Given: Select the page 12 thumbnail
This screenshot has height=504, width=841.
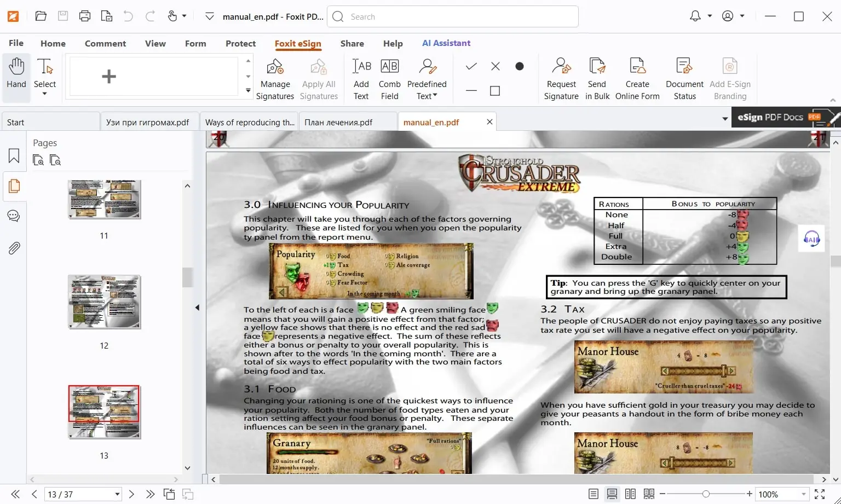Looking at the screenshot, I should pyautogui.click(x=104, y=303).
